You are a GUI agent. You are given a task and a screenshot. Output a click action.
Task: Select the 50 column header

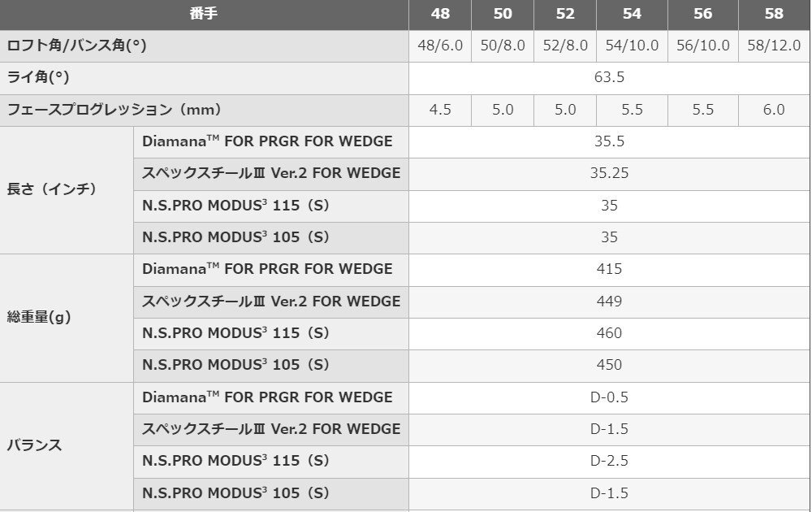click(x=503, y=14)
